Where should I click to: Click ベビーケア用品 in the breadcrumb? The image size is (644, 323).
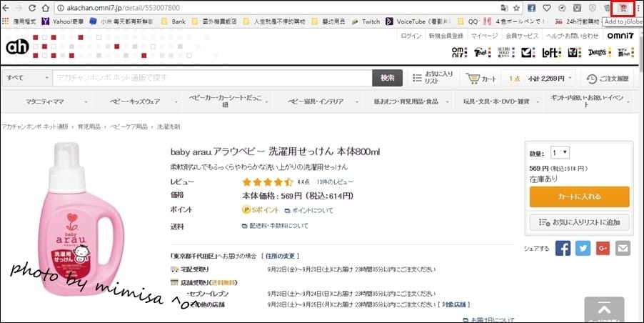tap(129, 126)
